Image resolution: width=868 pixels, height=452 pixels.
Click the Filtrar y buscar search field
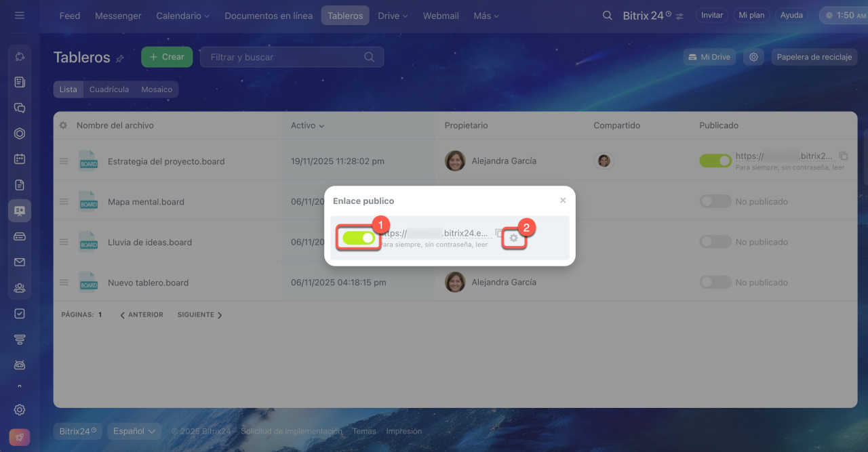pyautogui.click(x=285, y=57)
